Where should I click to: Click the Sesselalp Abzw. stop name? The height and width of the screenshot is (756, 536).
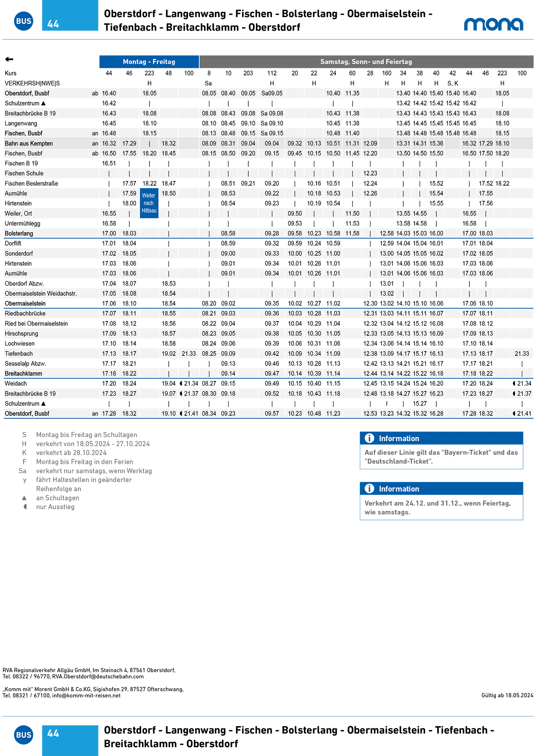coord(26,364)
